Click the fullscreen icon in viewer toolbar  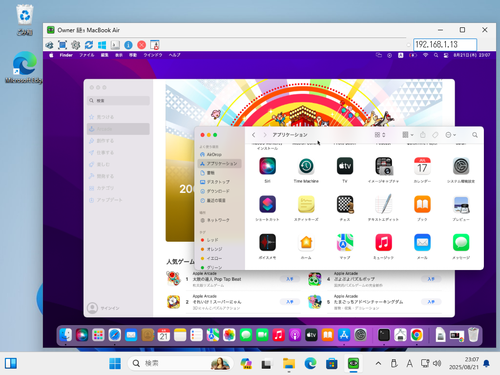coord(62,45)
